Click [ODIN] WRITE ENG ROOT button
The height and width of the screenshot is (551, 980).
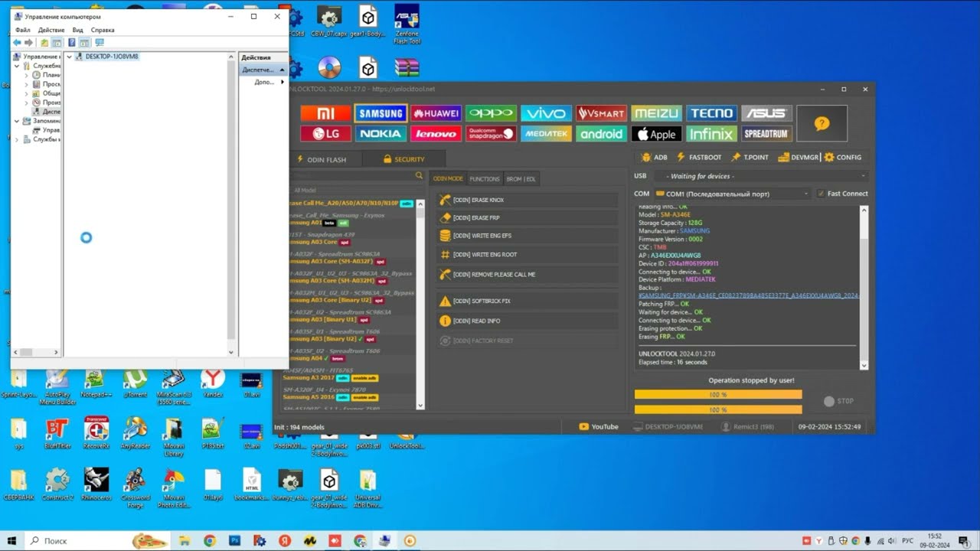coord(527,255)
